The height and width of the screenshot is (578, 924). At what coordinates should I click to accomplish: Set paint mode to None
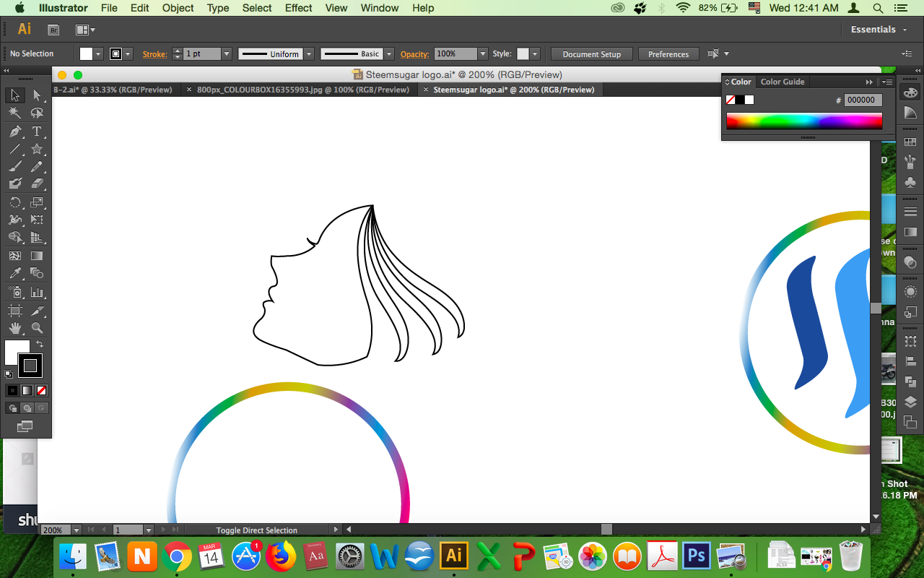point(41,390)
